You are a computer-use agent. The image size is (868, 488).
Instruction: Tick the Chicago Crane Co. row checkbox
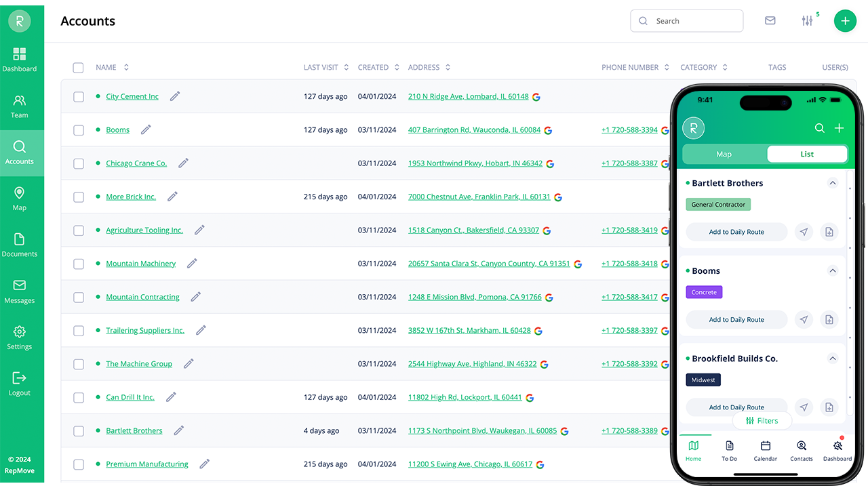click(x=79, y=163)
